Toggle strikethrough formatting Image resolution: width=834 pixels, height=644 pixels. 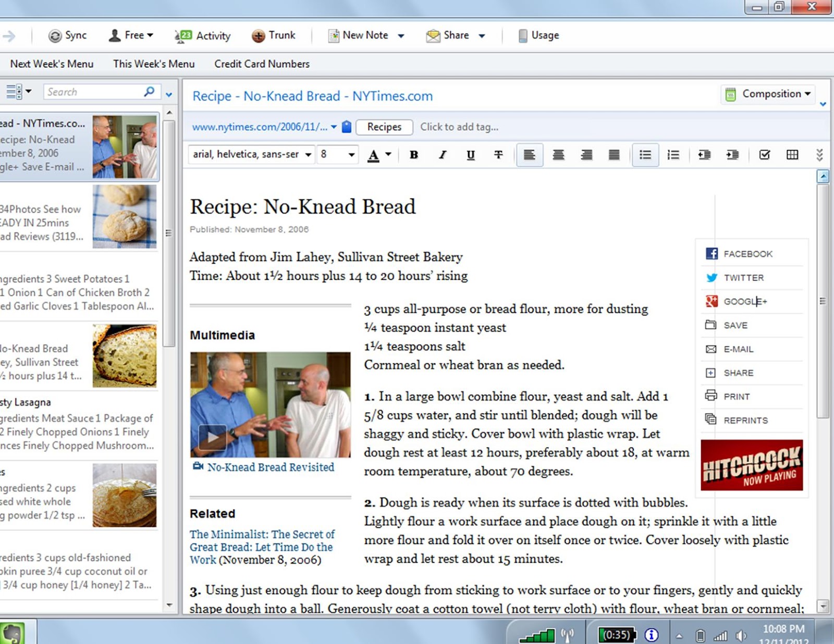tap(498, 155)
